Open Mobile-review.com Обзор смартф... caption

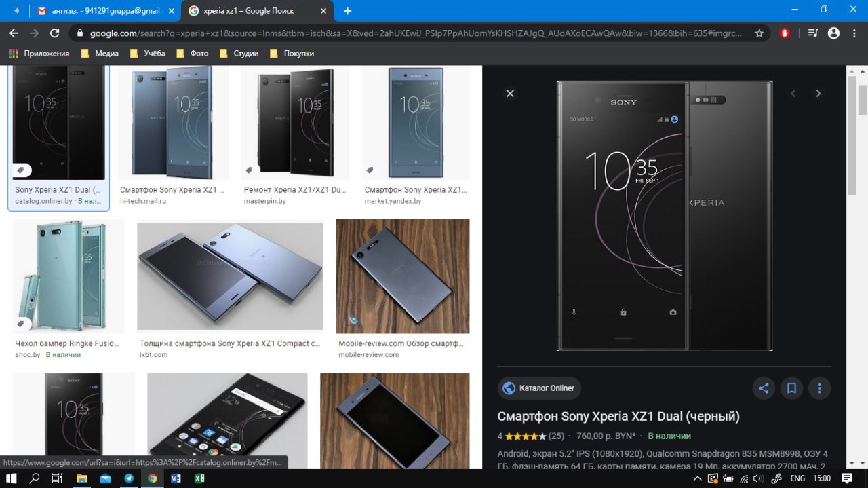(x=401, y=343)
